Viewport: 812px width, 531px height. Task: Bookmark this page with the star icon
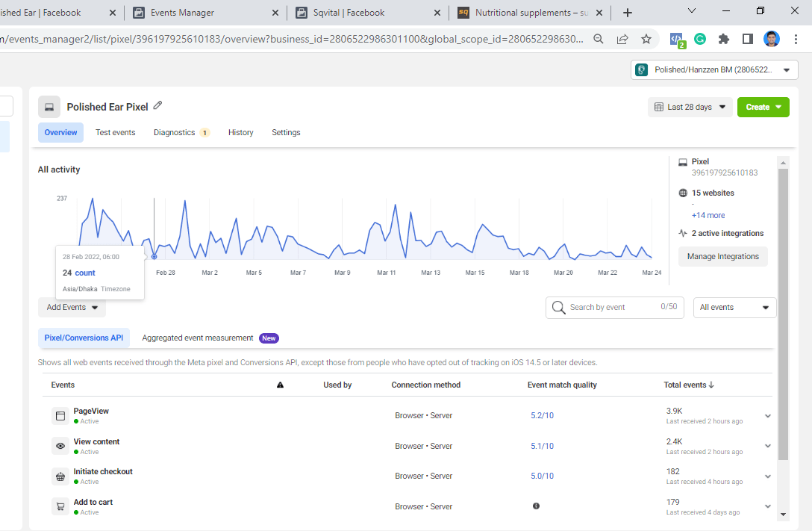point(646,39)
